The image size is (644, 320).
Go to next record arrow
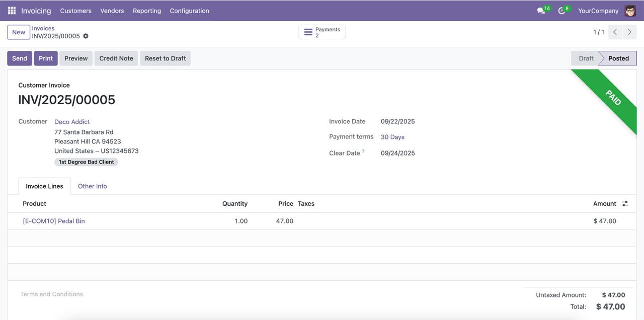tap(629, 32)
